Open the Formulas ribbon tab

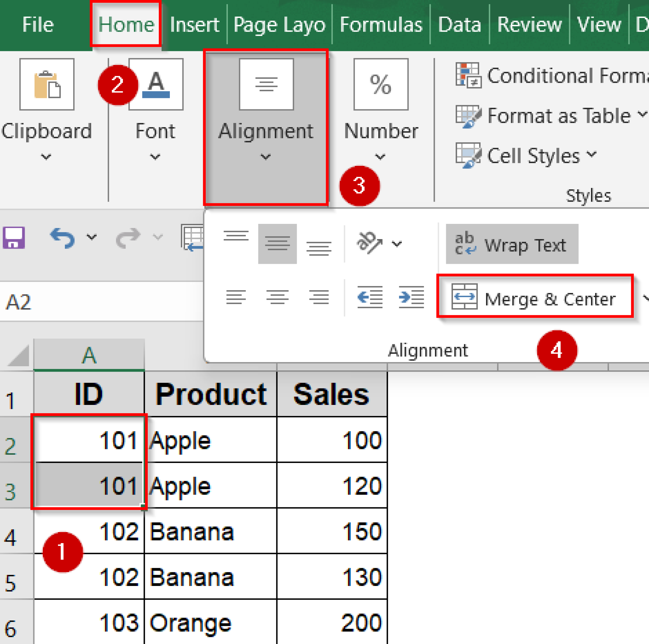(381, 25)
